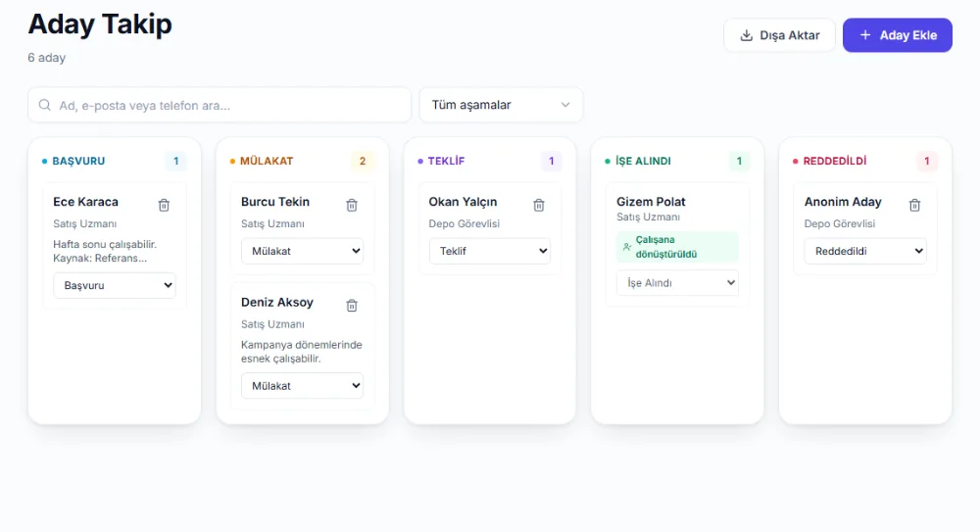Click Depo Görevlisi under Okan Yalçın
Image resolution: width=980 pixels, height=532 pixels.
pos(464,223)
